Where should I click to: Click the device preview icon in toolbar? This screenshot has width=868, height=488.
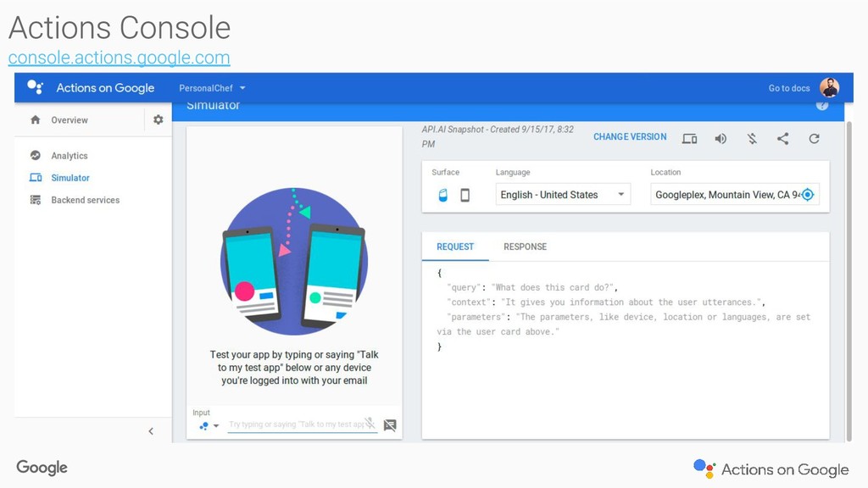[689, 138]
